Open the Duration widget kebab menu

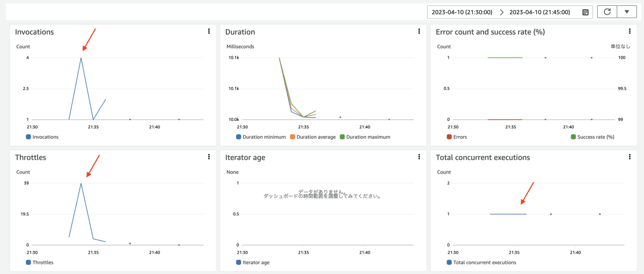point(419,32)
